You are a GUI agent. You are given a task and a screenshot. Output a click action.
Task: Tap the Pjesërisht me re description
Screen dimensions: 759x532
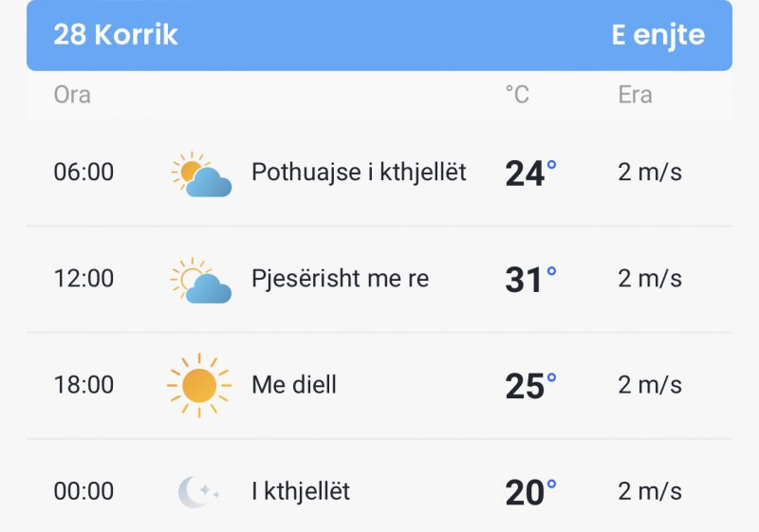(341, 279)
